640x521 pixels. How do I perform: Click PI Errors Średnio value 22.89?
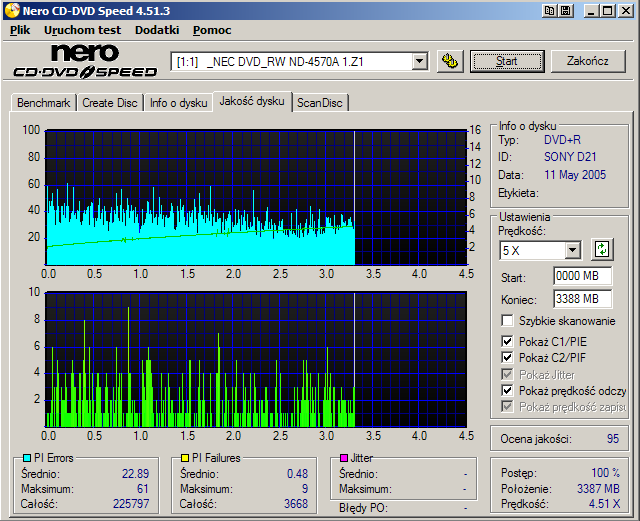(136, 474)
